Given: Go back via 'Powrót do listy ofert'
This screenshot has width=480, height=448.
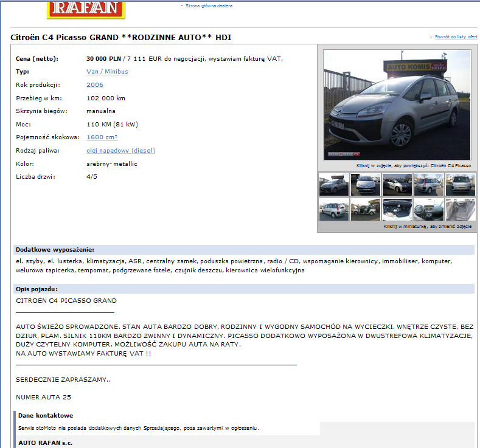Looking at the screenshot, I should pos(456,36).
